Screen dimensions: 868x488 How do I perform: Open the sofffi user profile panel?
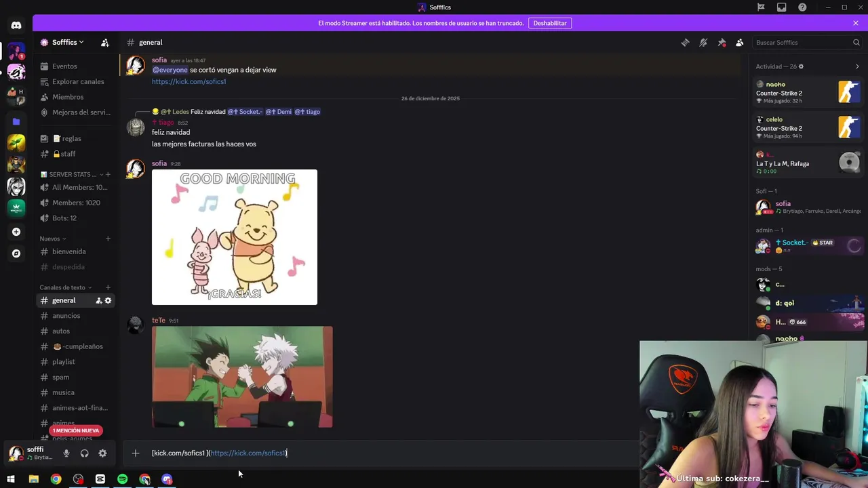point(33,453)
